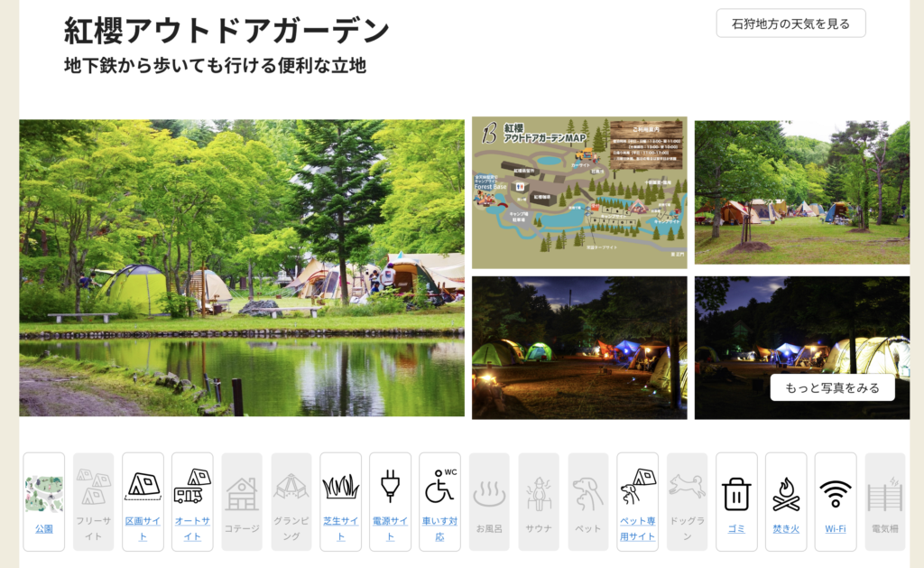
Task: Click the greyed-out コテージ cabin icon
Action: [x=242, y=493]
